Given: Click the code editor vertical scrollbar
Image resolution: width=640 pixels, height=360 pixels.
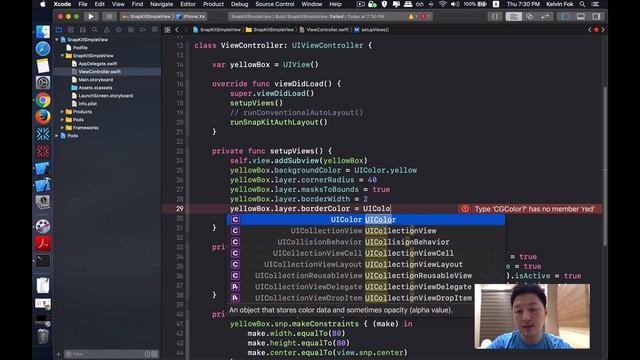Looking at the screenshot, I should click(604, 165).
